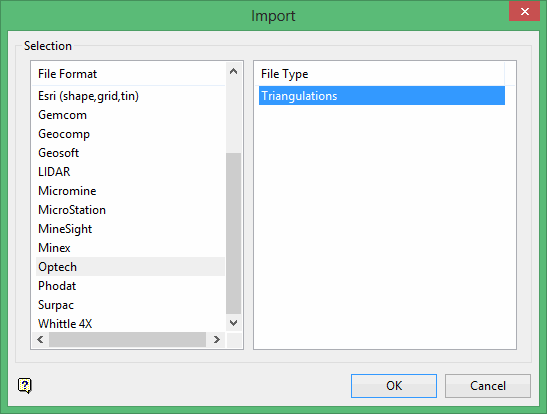Click the horizontal scrollbar thumb under format list
Image resolution: width=547 pixels, height=414 pixels.
pos(127,339)
